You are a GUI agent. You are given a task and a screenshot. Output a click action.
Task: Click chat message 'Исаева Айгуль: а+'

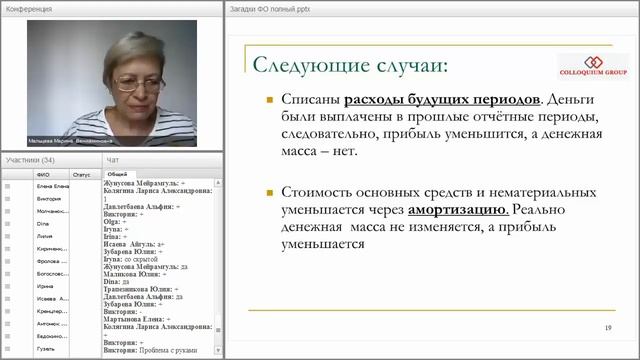click(x=134, y=244)
